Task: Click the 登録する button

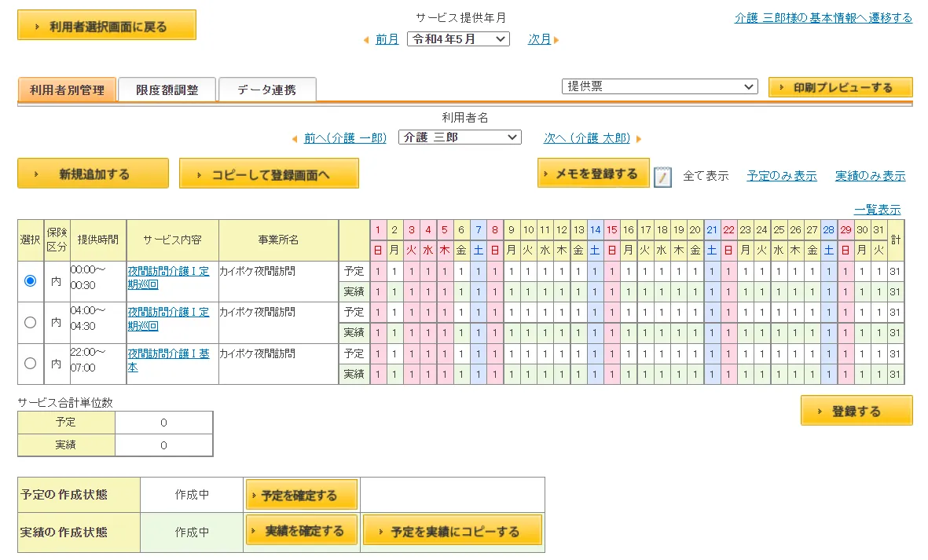Action: 856,410
